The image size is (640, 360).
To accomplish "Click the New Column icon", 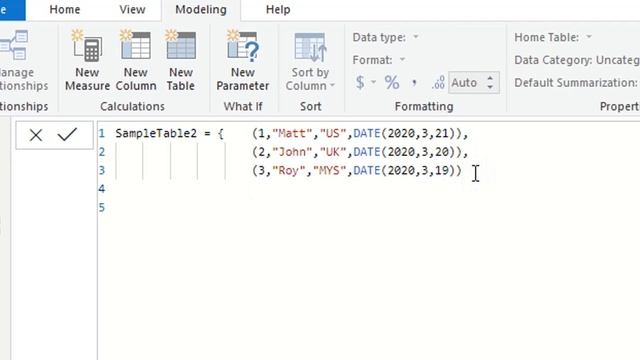I will point(136,46).
